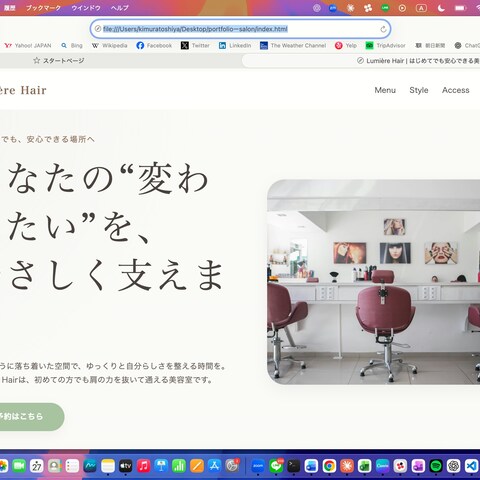Open Pages from the Dock
This screenshot has width=480, height=480.
coord(197,466)
